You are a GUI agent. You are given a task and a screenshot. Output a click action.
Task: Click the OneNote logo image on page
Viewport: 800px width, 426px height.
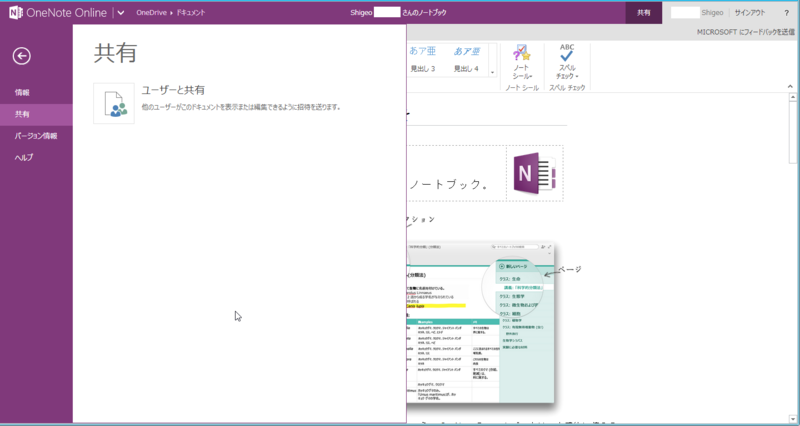tap(535, 173)
